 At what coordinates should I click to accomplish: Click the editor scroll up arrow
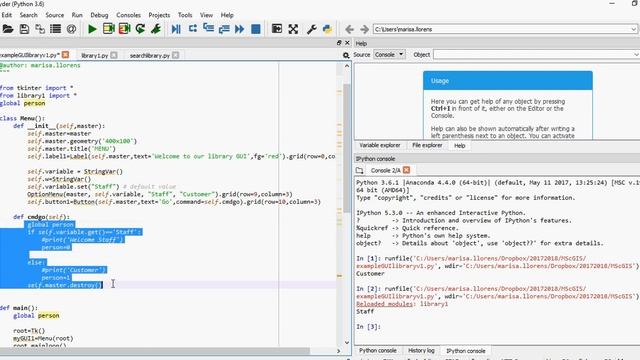[x=347, y=66]
